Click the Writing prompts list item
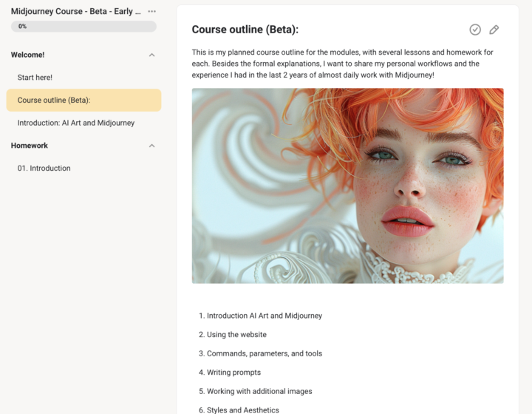The image size is (532, 414). 233,373
